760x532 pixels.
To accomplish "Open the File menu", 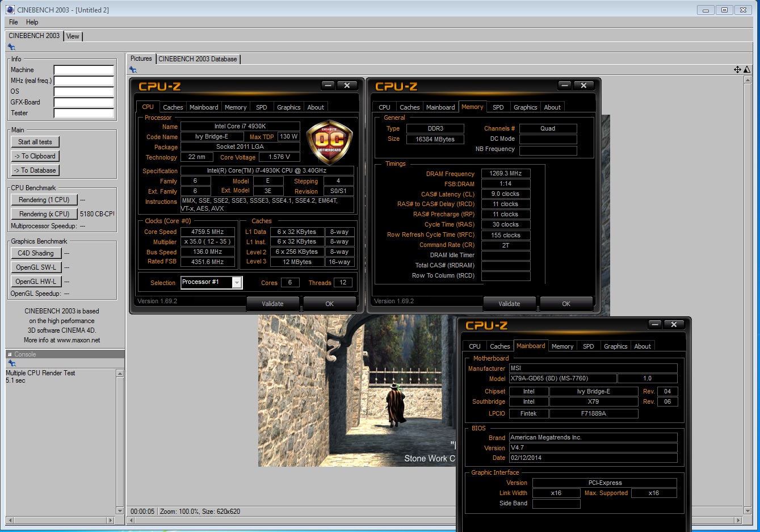I will click(14, 22).
